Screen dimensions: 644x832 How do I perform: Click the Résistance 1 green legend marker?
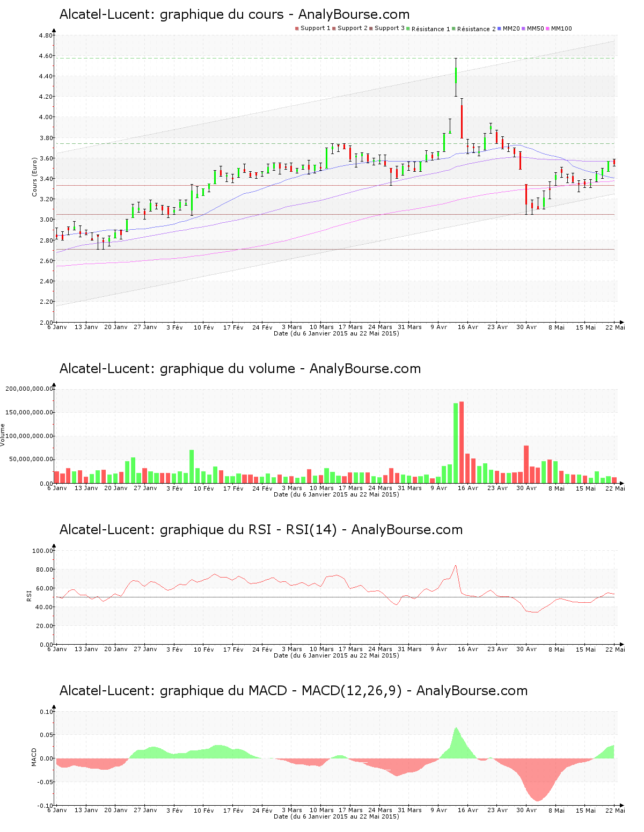(x=408, y=28)
